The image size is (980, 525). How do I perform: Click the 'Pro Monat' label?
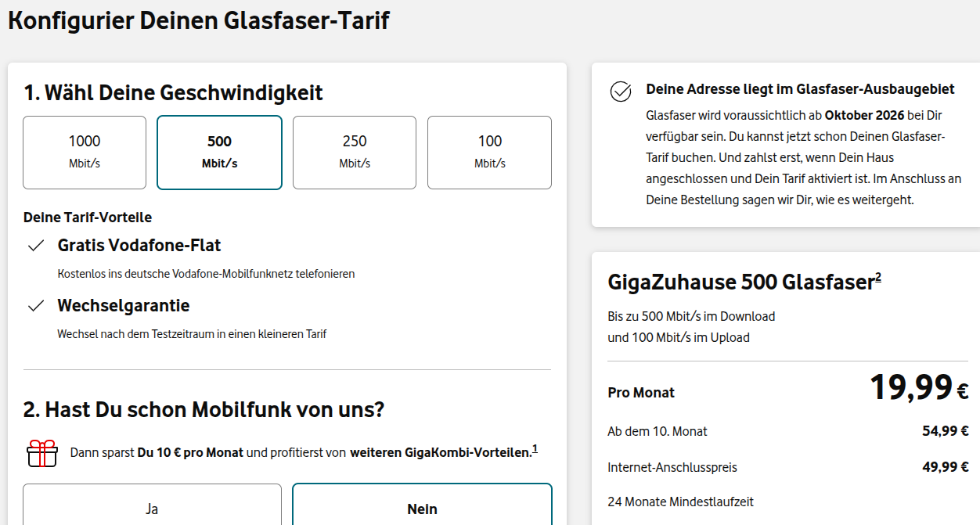tap(641, 393)
